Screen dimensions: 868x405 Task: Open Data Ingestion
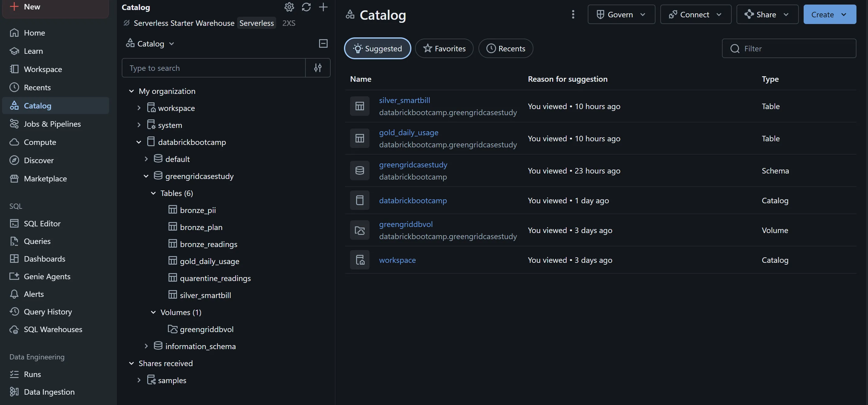point(56,392)
